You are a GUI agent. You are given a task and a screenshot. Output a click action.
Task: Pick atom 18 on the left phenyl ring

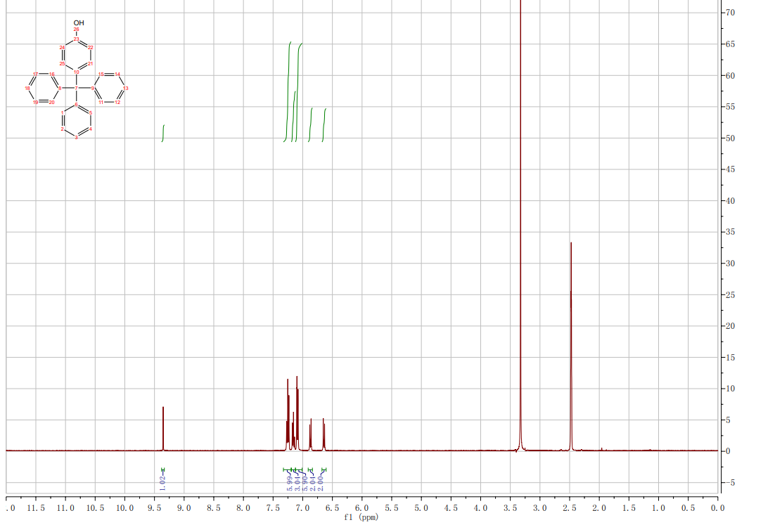(27, 88)
